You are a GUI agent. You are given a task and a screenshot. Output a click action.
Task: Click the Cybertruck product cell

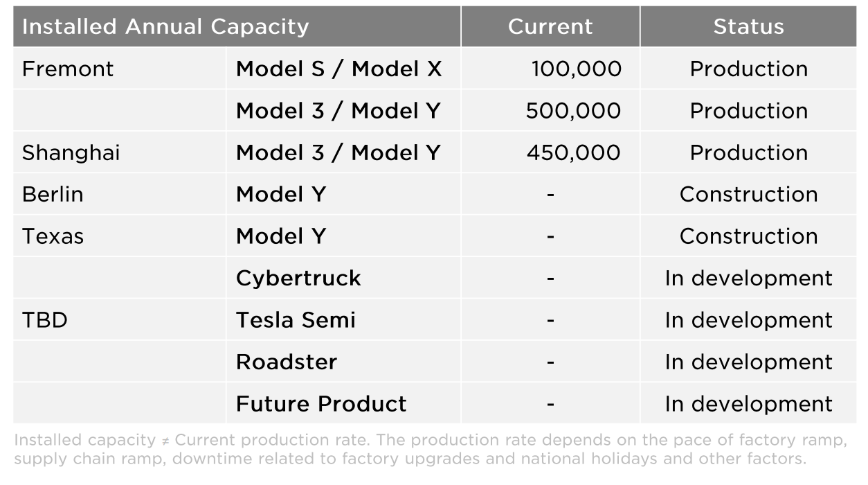coord(298,278)
